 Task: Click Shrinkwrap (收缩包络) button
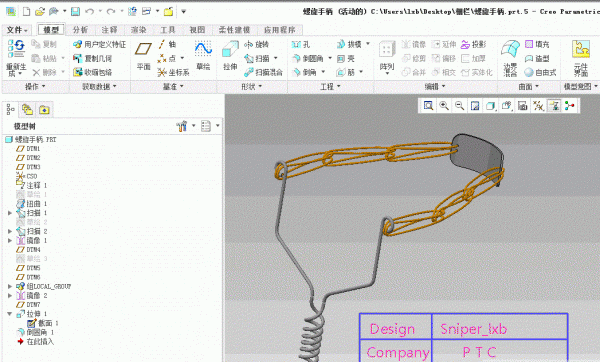point(93,72)
